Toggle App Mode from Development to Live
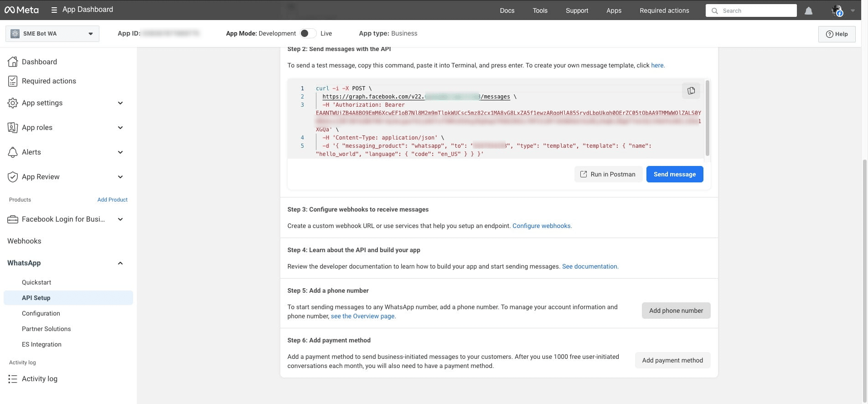The height and width of the screenshot is (404, 868). coord(308,33)
